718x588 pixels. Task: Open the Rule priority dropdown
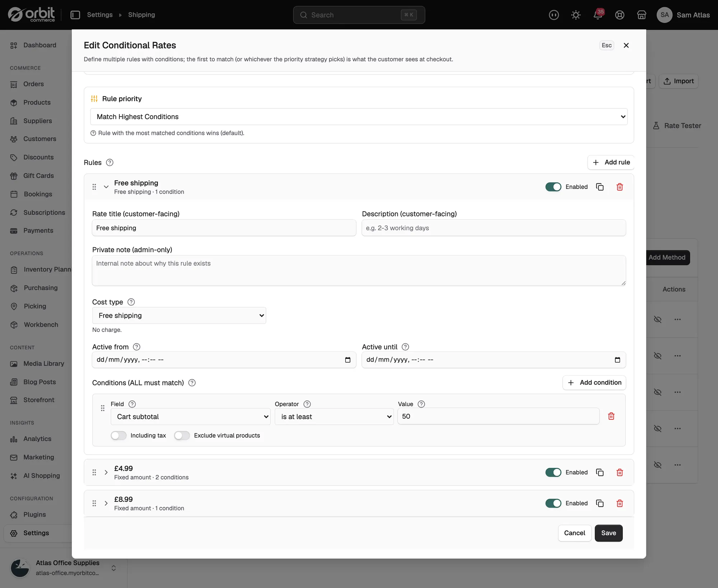click(359, 117)
